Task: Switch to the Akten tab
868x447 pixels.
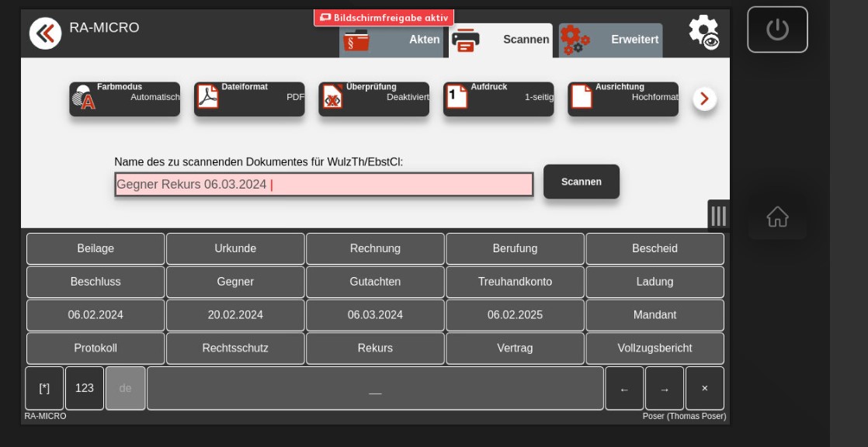Action: (x=391, y=40)
